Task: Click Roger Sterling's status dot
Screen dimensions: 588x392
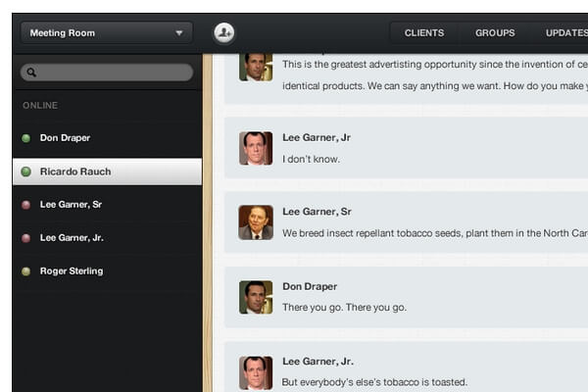Action: click(25, 271)
